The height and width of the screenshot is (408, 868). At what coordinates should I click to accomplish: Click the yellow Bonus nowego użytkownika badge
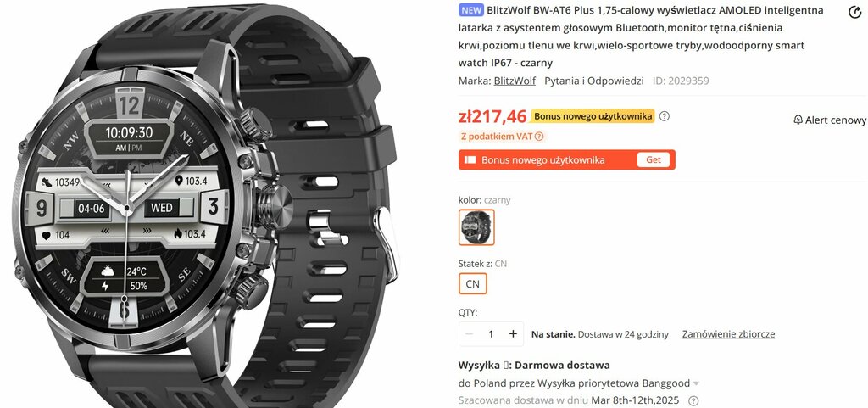point(593,116)
